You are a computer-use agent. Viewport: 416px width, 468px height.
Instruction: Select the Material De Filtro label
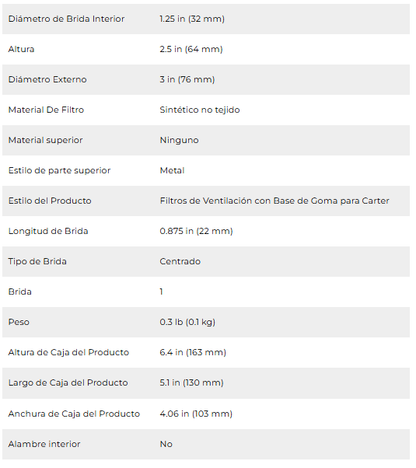coord(46,110)
